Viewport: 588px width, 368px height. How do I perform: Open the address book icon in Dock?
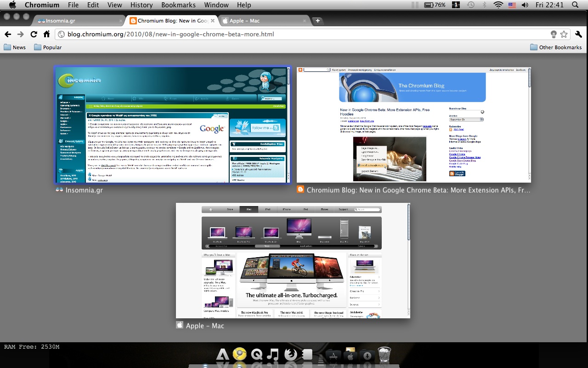point(307,354)
